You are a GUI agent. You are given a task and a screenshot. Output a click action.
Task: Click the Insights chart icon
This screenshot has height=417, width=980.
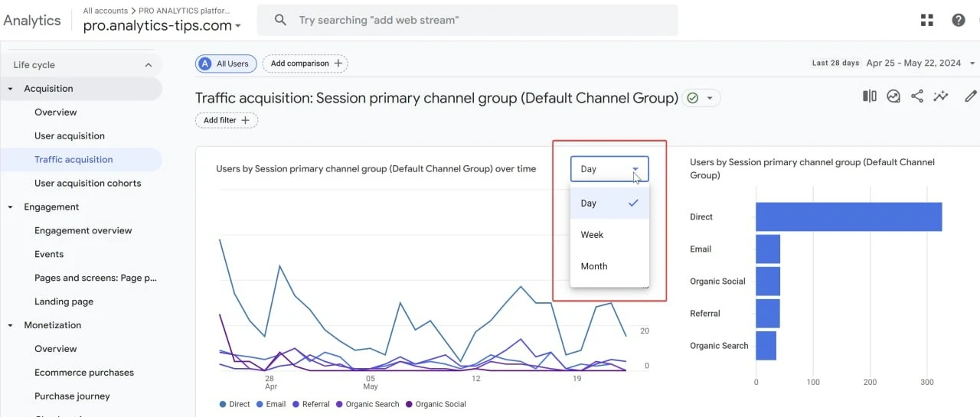click(x=893, y=96)
